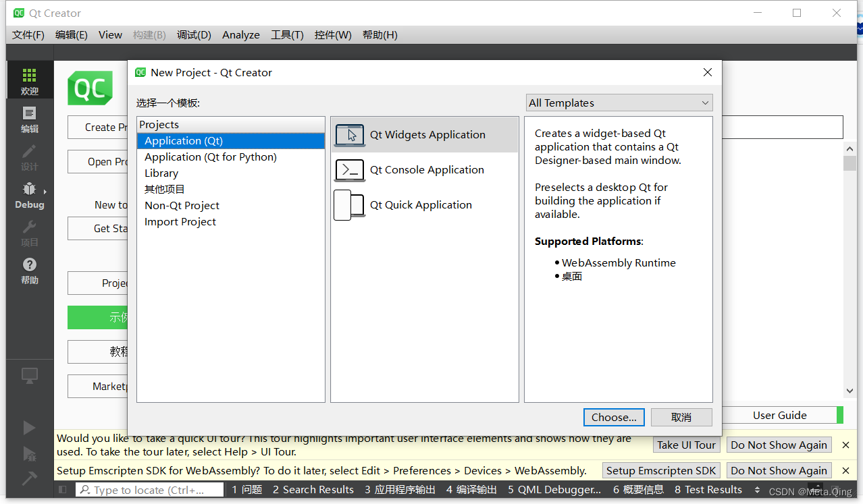Click Create Project button on Welcome page
Viewport: 863px width, 504px height.
(x=98, y=127)
